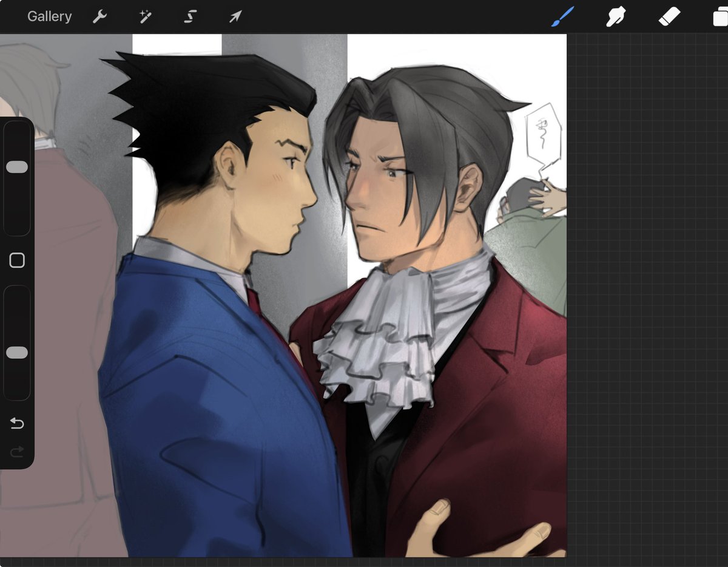This screenshot has height=567, width=728.
Task: Undo the last stroke
Action: [x=17, y=423]
